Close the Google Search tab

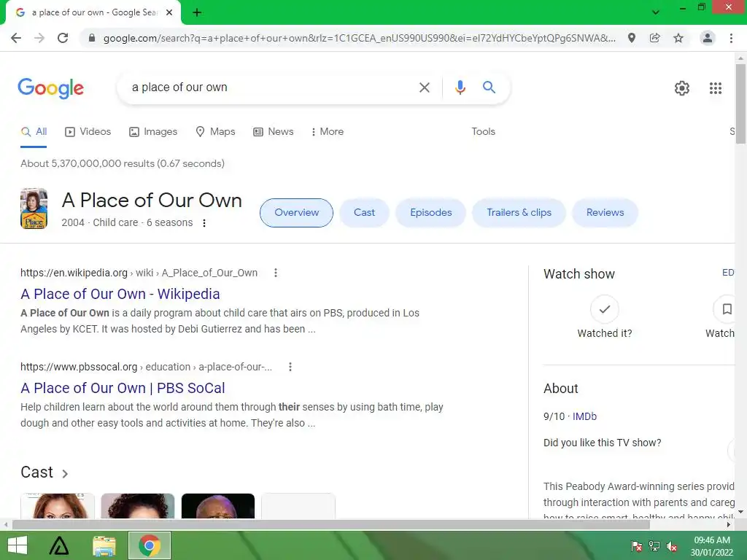click(x=169, y=13)
